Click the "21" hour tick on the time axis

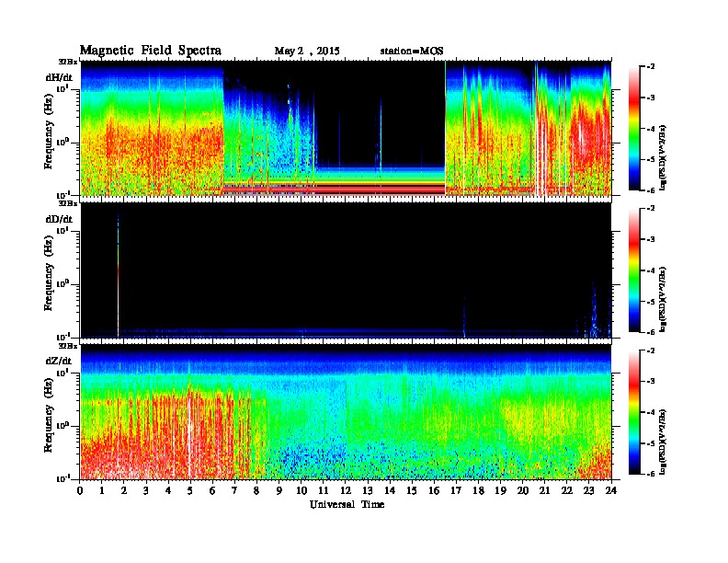(x=545, y=490)
